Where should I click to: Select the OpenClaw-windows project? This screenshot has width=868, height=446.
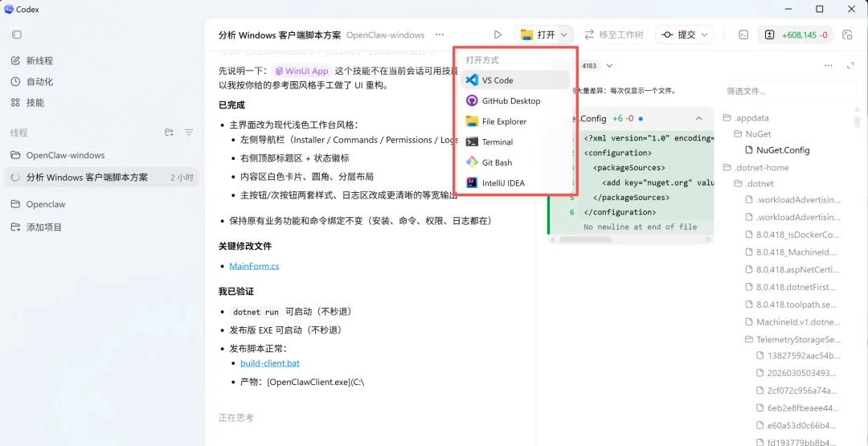tap(65, 155)
